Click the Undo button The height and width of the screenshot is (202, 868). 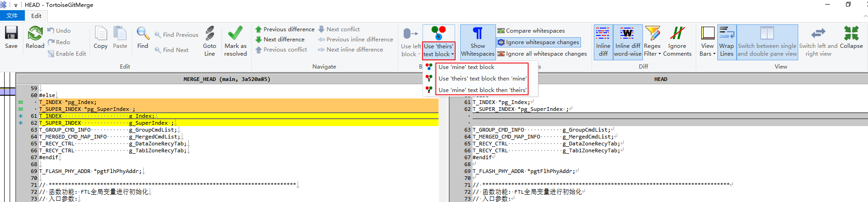point(59,30)
